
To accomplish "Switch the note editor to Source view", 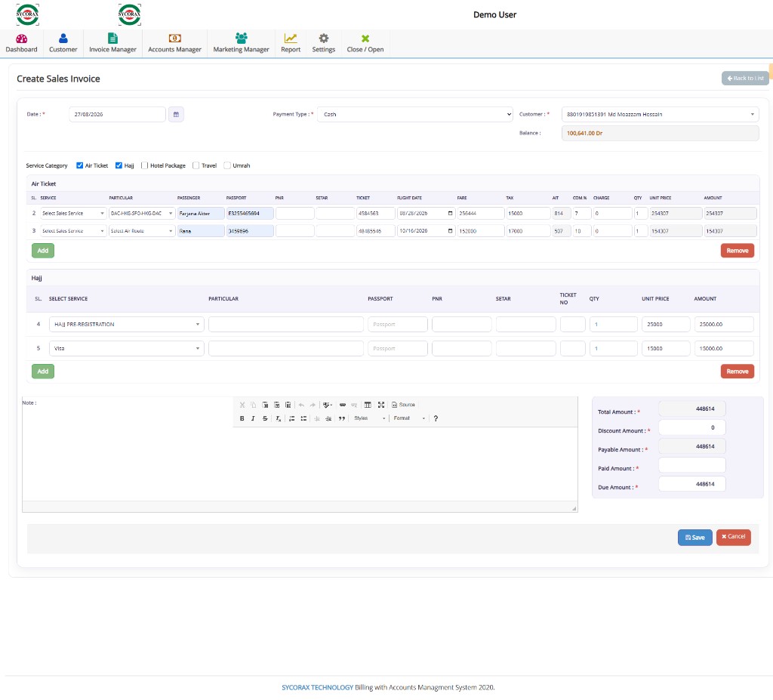I will pos(403,405).
